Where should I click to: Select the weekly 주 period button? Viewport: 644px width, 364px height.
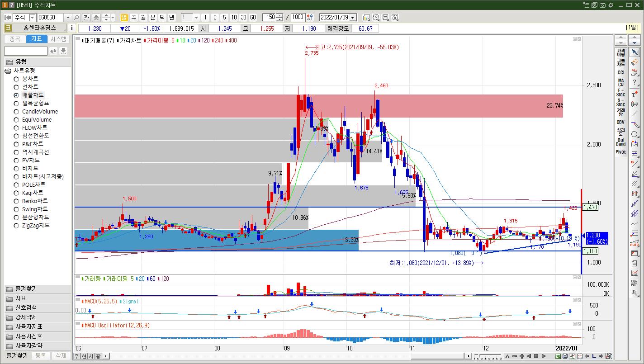click(134, 17)
